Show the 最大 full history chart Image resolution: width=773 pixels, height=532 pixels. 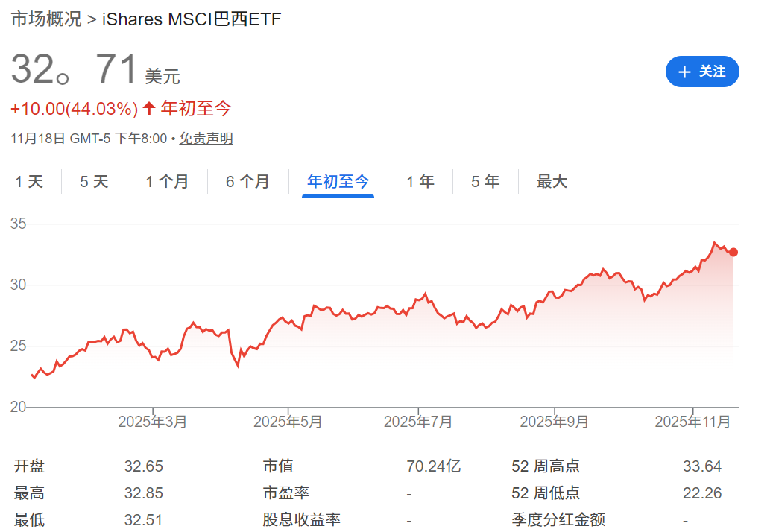pos(552,181)
